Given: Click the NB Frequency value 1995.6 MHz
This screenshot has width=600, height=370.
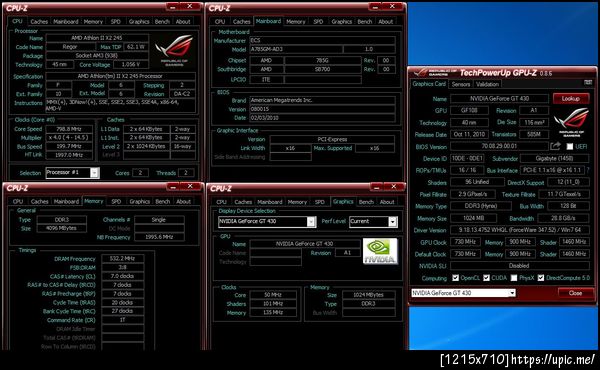Looking at the screenshot, I should pyautogui.click(x=159, y=237).
